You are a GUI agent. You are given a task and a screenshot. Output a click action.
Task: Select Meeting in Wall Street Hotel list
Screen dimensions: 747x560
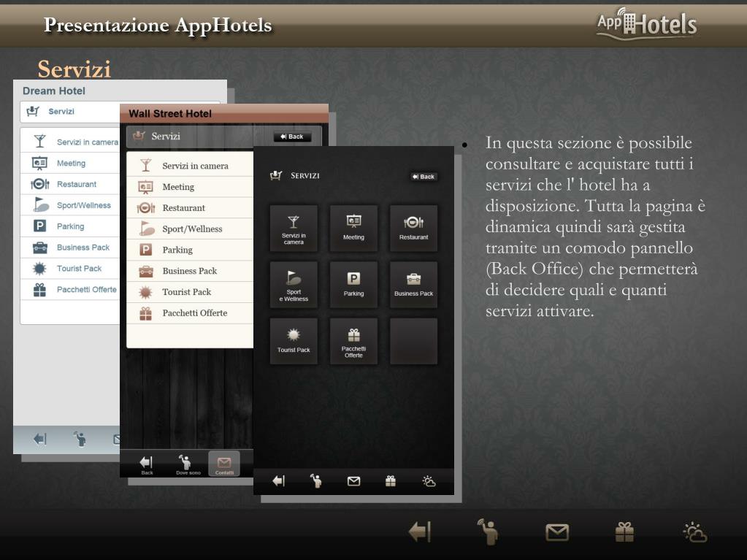click(x=190, y=187)
